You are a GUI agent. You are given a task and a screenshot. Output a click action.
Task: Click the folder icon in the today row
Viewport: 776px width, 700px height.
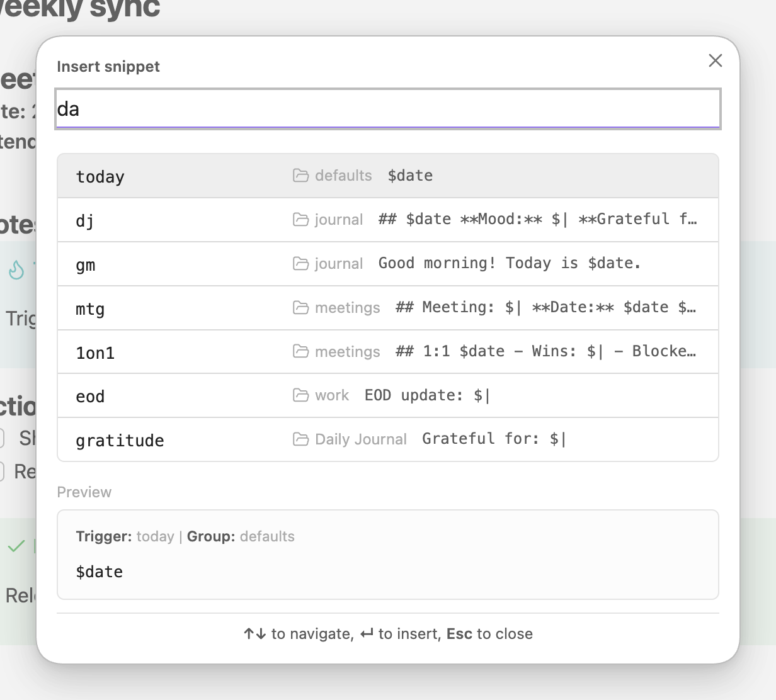coord(300,176)
